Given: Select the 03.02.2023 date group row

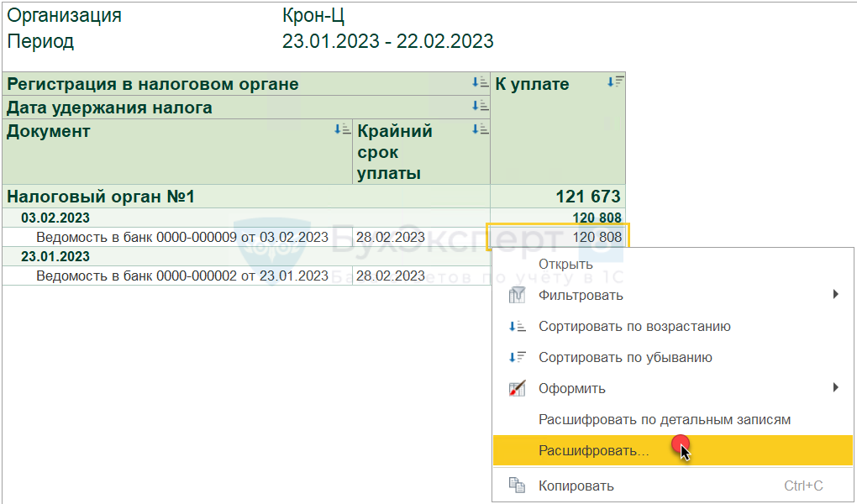Looking at the screenshot, I should [55, 218].
